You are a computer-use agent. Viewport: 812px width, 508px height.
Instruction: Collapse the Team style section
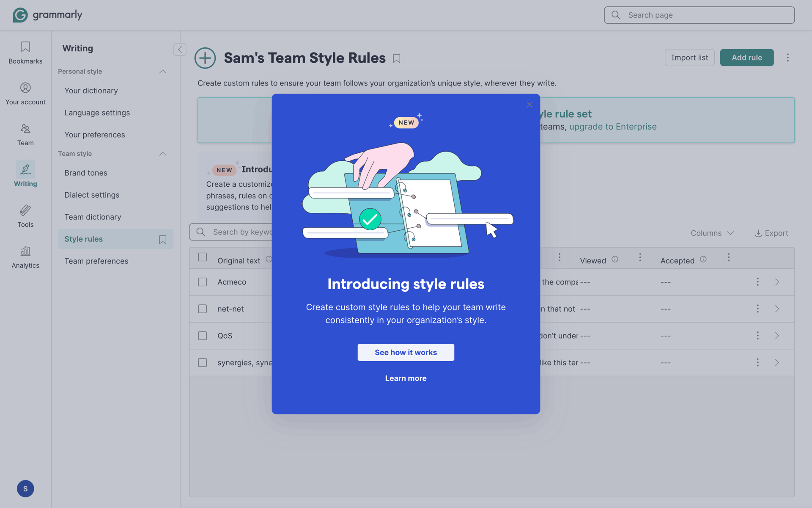tap(162, 154)
